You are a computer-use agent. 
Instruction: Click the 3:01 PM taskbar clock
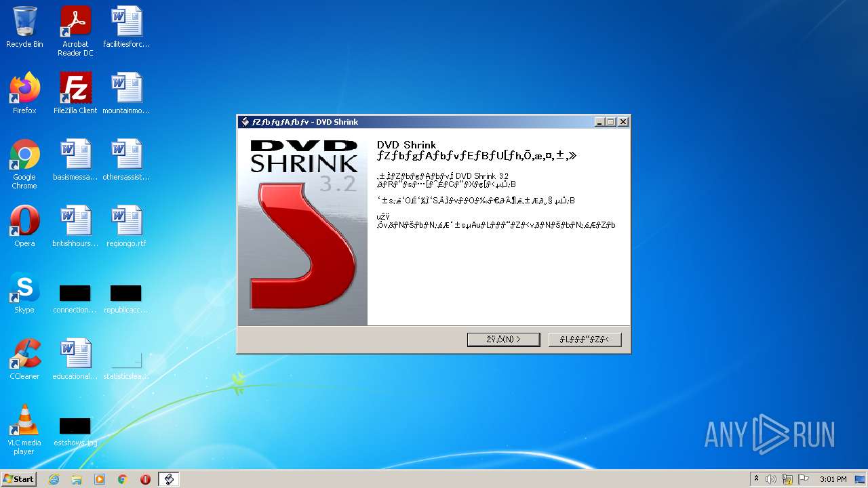pos(833,479)
